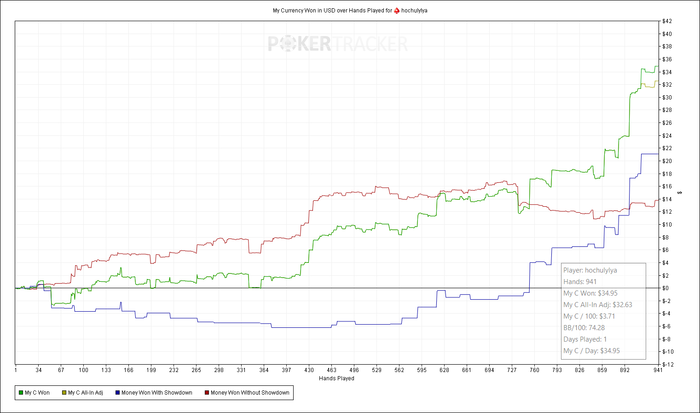This screenshot has width=700, height=413.
Task: Click the '760' x-axis tick label
Action: [534, 370]
